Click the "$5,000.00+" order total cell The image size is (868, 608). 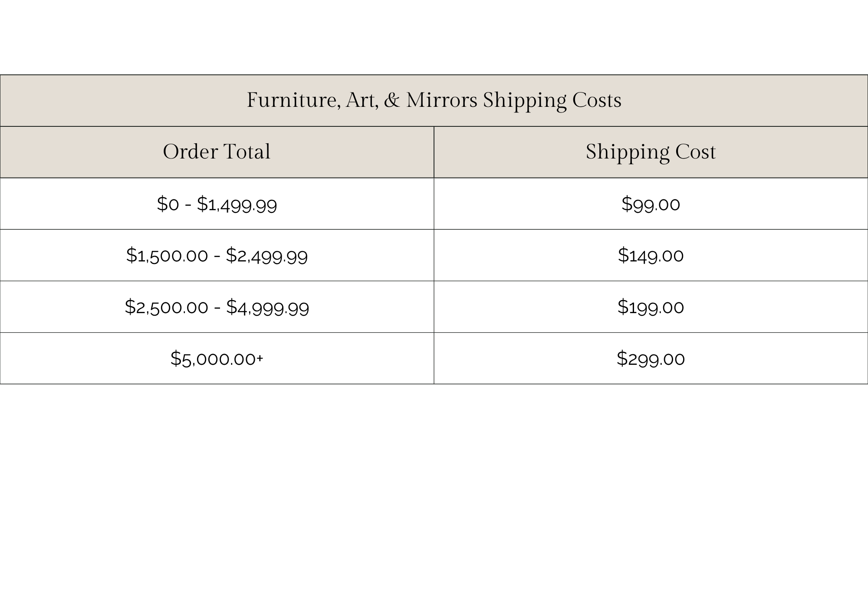point(217,359)
